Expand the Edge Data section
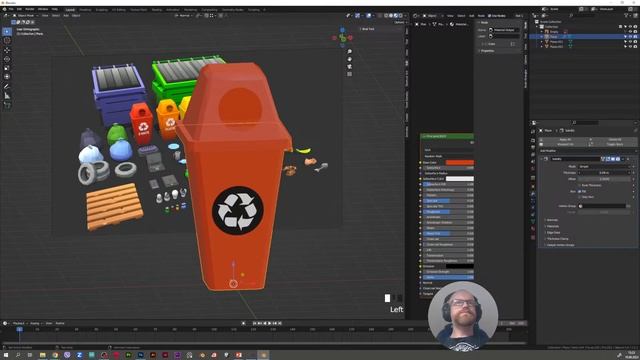This screenshot has width=640, height=360. [x=552, y=232]
